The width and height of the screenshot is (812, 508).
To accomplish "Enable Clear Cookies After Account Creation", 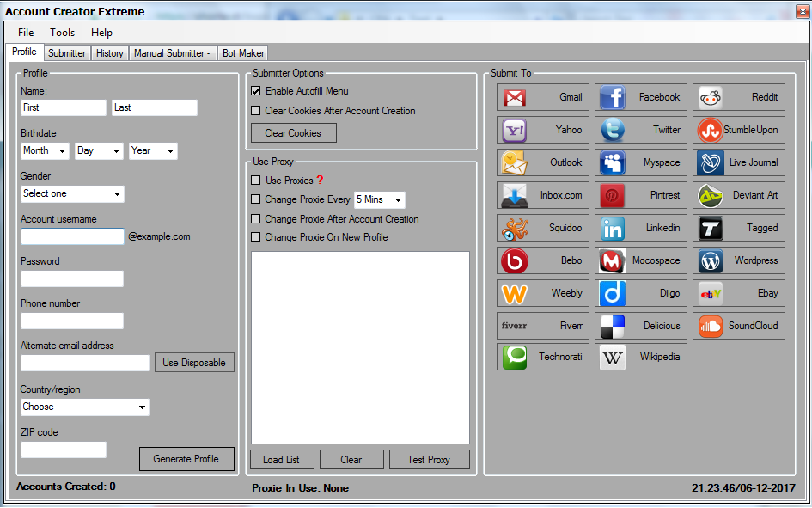I will tap(256, 111).
